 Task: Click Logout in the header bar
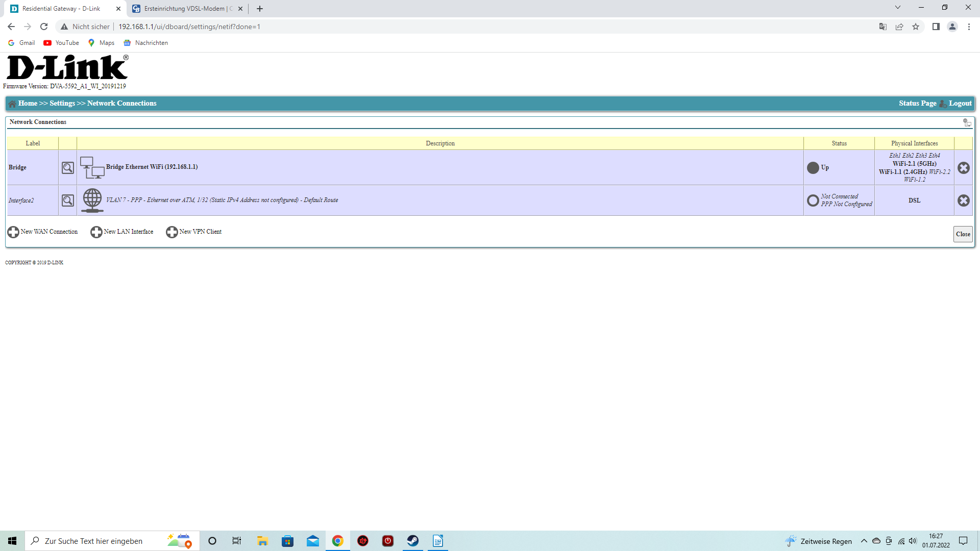[x=960, y=104]
